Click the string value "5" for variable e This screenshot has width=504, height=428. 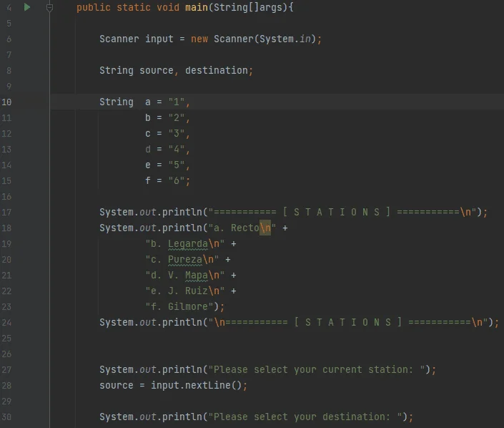[x=177, y=165]
